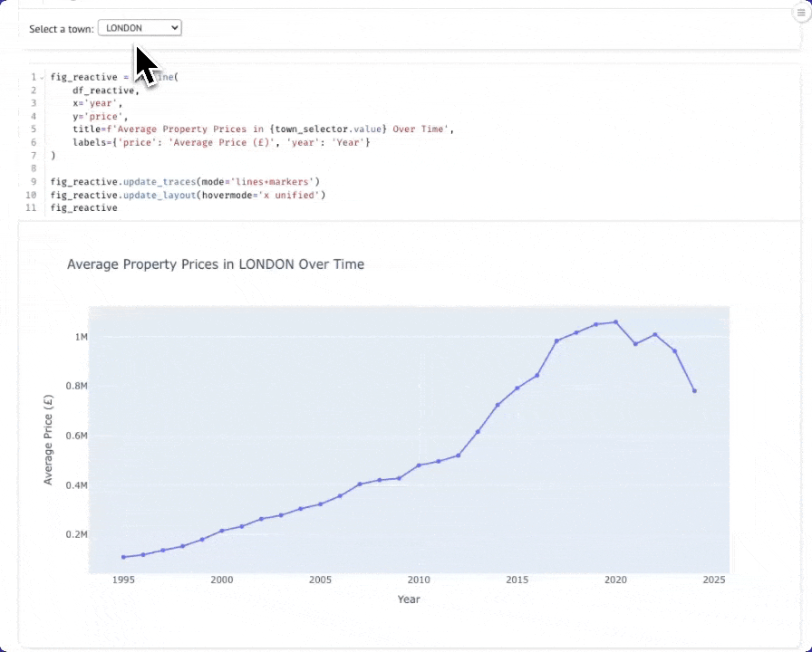Click the 0.2M y-axis tick label

tap(77, 534)
